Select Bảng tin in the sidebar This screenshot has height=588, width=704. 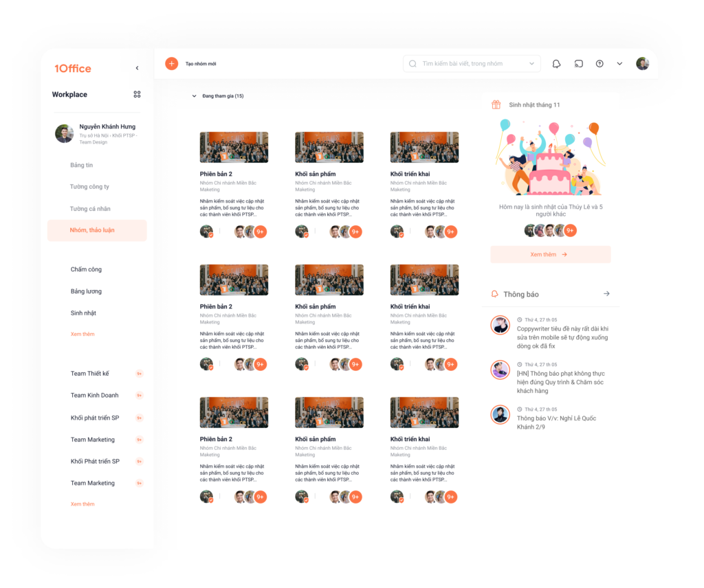pos(81,165)
